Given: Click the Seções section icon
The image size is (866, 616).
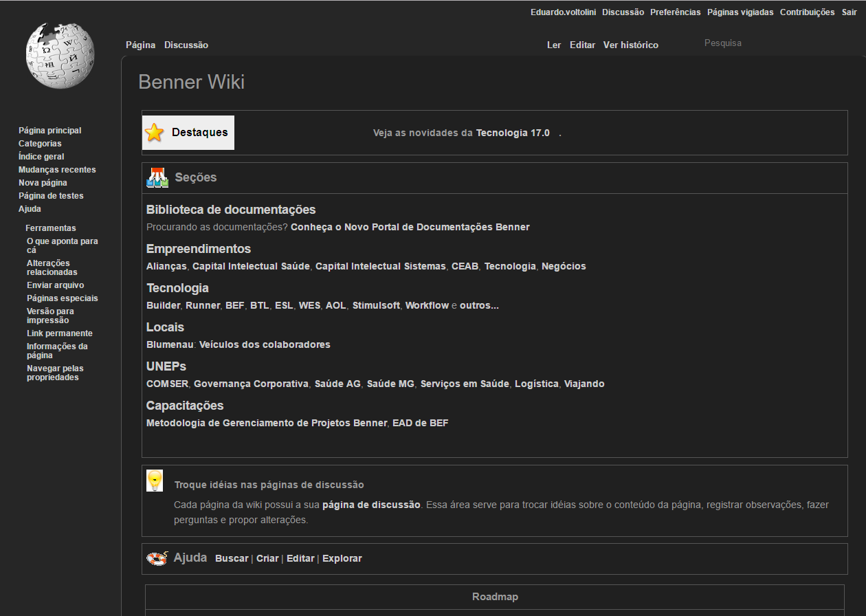Looking at the screenshot, I should pyautogui.click(x=157, y=177).
